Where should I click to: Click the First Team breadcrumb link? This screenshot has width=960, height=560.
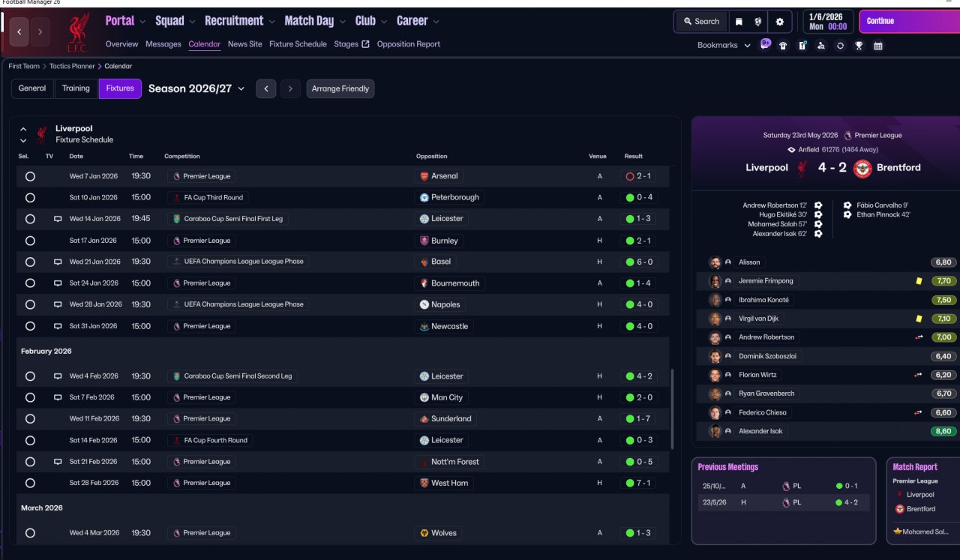24,66
